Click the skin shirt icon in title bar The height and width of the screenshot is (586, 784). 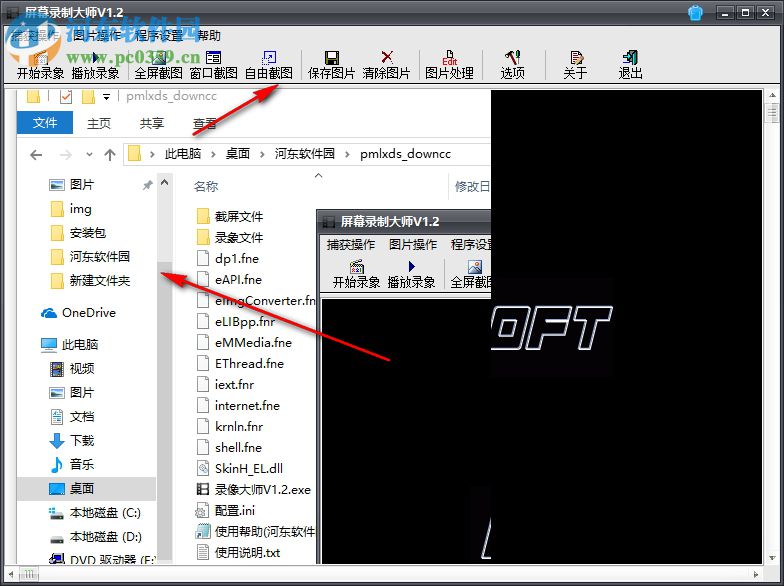pos(695,12)
